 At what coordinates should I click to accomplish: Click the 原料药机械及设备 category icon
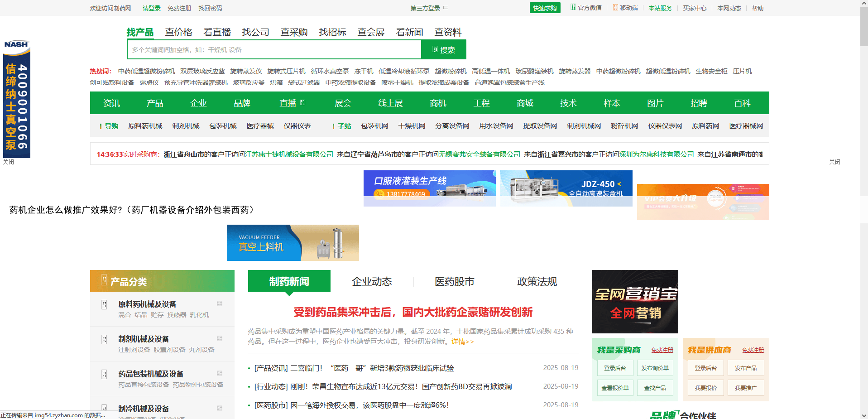tap(103, 304)
